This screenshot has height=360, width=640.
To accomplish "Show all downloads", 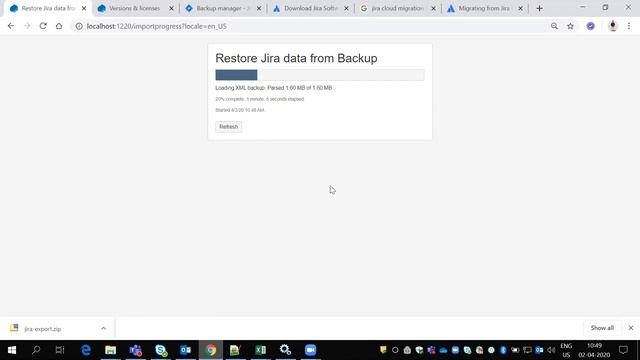I will 602,328.
